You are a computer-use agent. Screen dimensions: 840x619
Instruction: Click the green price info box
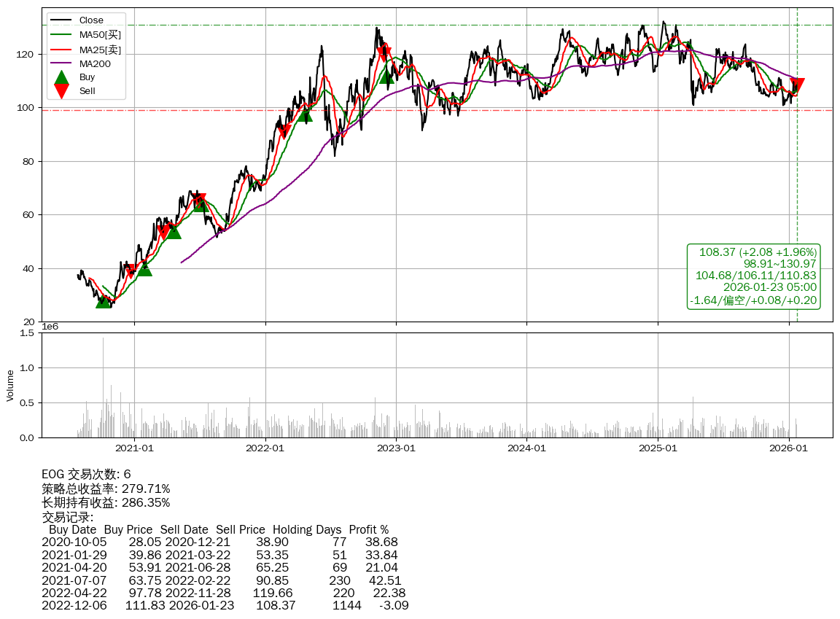coord(753,276)
